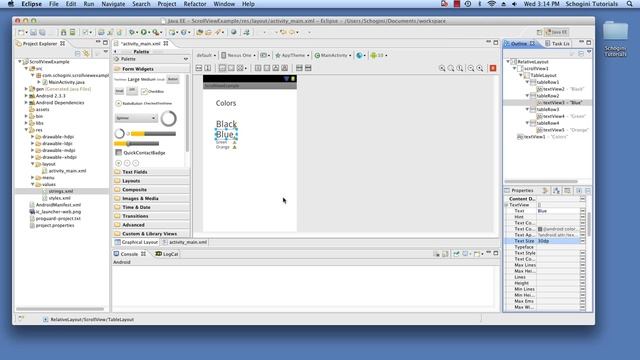Click the toggle fill width layout icon
Screen dimensions: 640x360
click(x=199, y=68)
